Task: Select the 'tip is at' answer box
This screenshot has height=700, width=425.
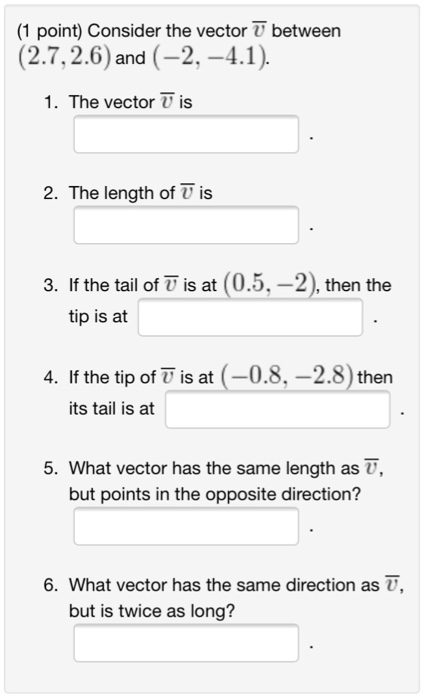Action: coord(250,317)
